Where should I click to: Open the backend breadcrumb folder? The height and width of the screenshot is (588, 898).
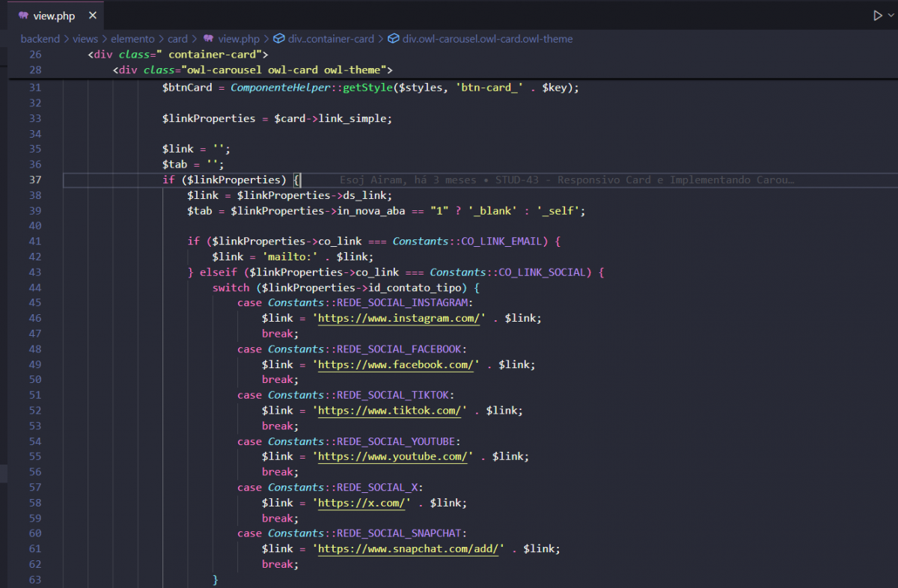point(40,39)
